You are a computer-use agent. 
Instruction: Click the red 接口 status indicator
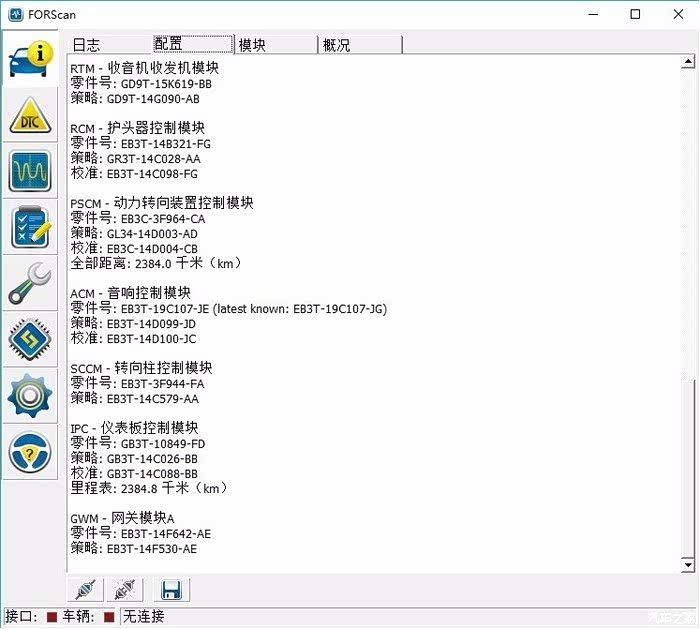pyautogui.click(x=52, y=617)
